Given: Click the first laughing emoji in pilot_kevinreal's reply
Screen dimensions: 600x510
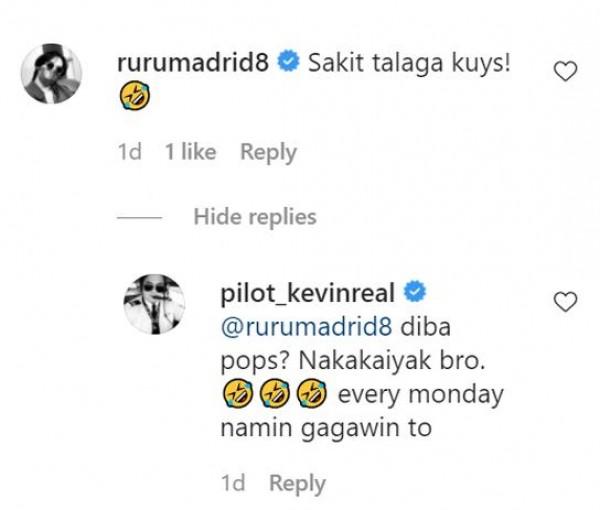Looking at the screenshot, I should coord(231,394).
